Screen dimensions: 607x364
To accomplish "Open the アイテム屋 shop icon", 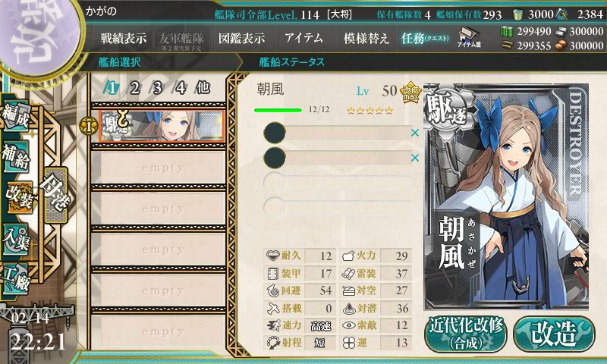I will pos(469,37).
